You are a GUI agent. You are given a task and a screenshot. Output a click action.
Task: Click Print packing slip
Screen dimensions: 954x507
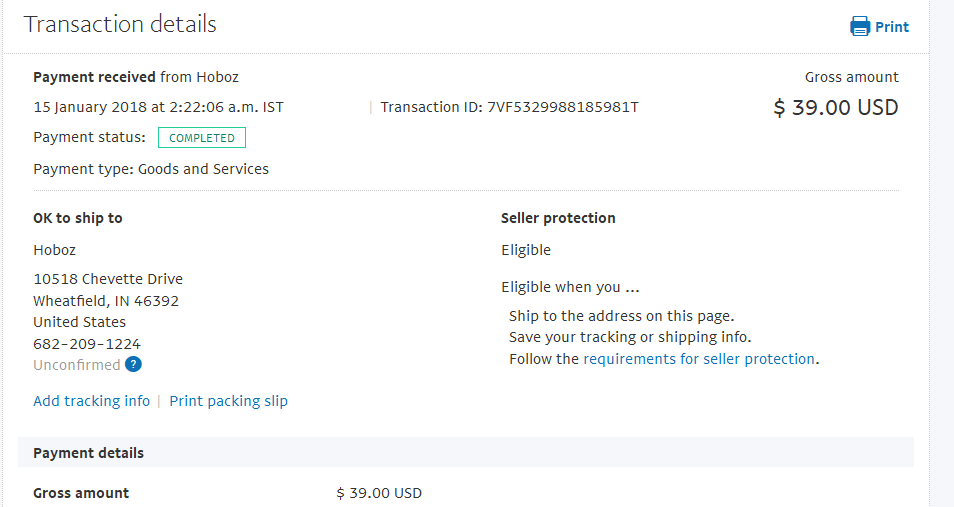tap(228, 401)
